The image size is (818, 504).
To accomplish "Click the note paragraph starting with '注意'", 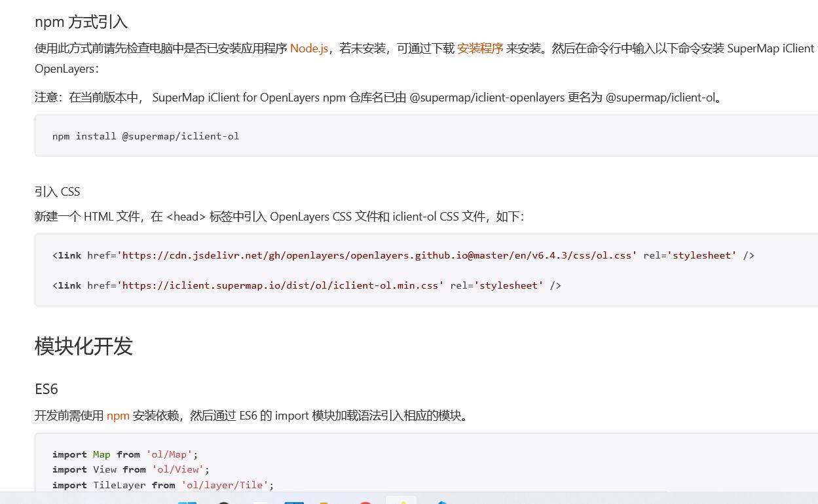I will (379, 98).
